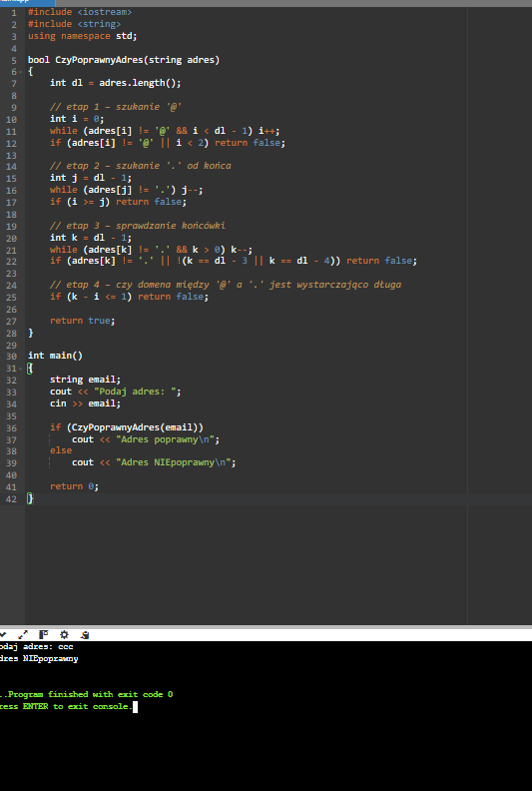Click the divider bar between editor and console
Viewport: 532px width, 791px height.
coord(266,627)
